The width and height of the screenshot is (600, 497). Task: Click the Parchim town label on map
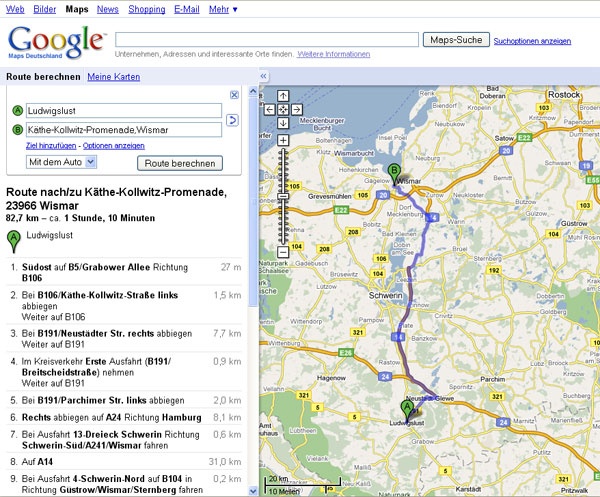click(x=492, y=379)
